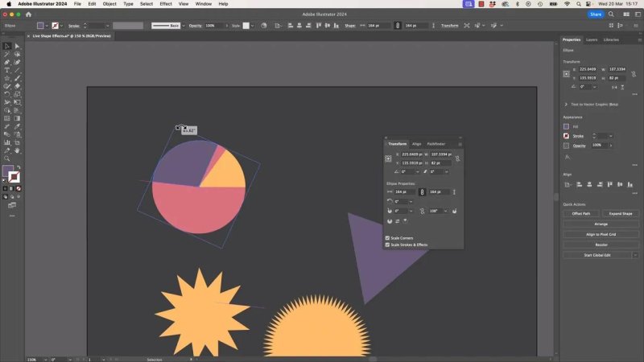Switch to the Align tab in floating panel
Image resolution: width=644 pixels, height=362 pixels.
tap(416, 144)
